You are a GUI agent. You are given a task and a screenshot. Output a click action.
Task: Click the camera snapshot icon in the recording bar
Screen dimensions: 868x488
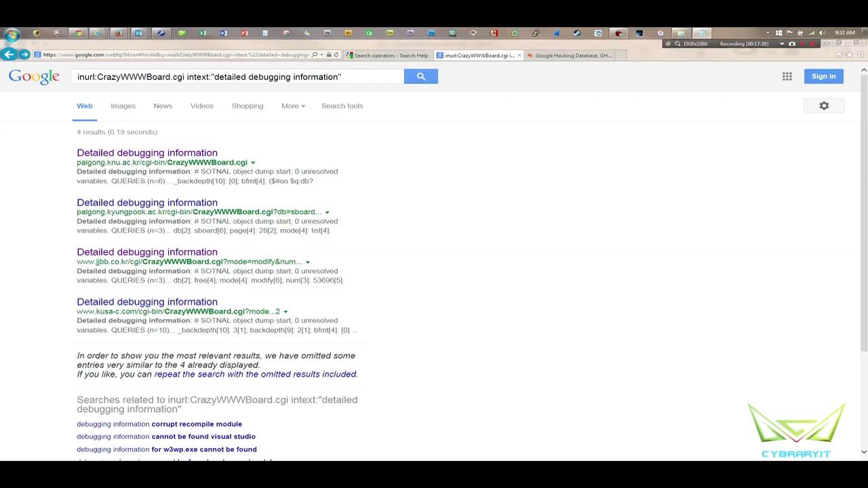[791, 43]
